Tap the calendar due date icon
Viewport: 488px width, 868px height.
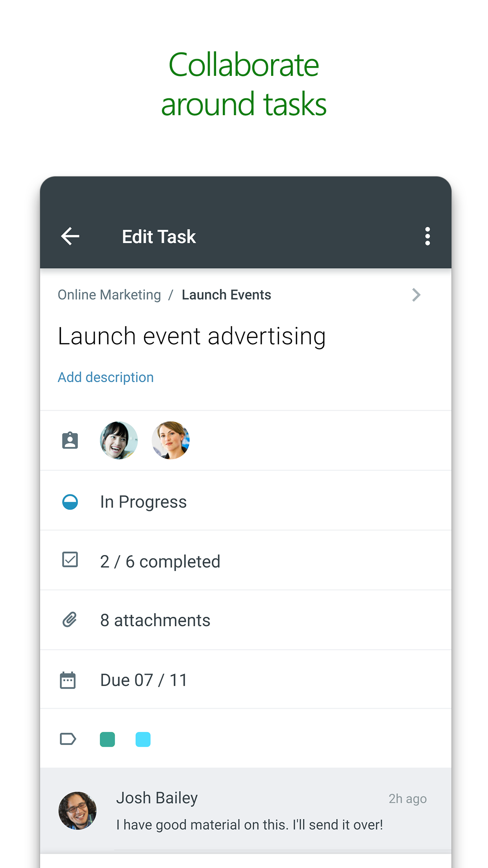68,680
